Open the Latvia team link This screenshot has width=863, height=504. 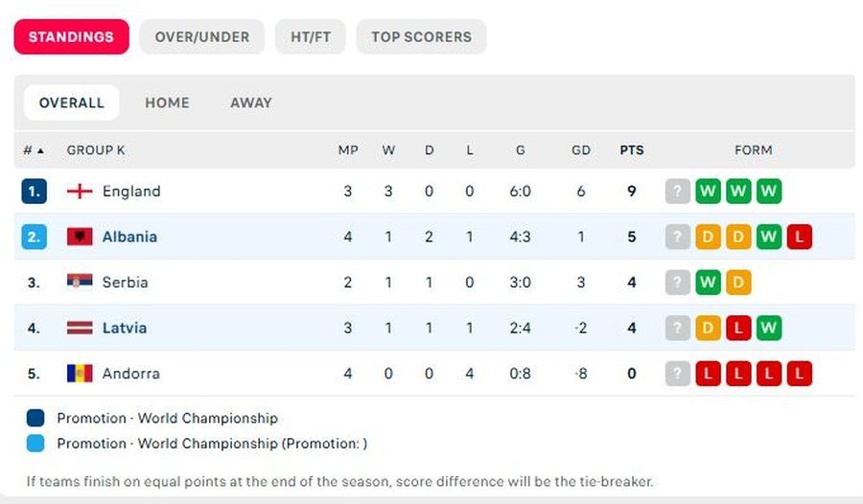(x=125, y=328)
